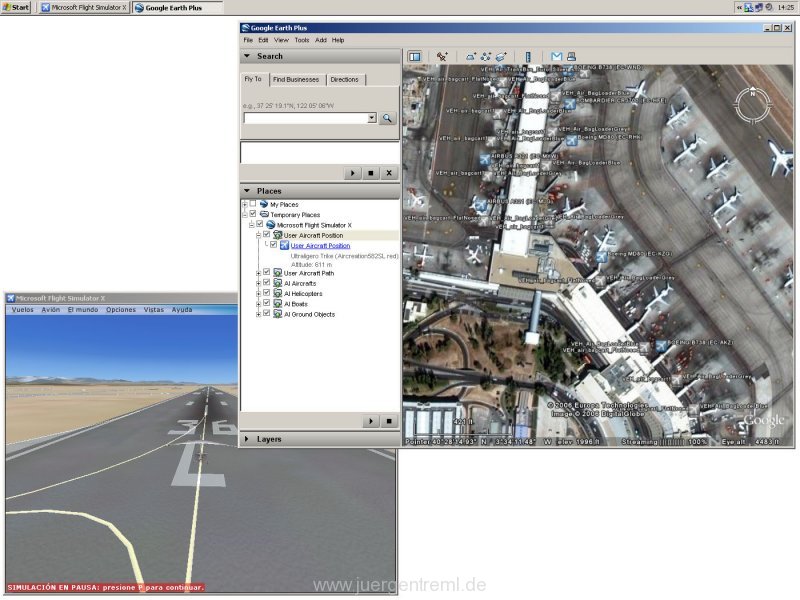Viewport: 800px width, 600px height.
Task: Click the Fly To search input field
Action: (306, 118)
